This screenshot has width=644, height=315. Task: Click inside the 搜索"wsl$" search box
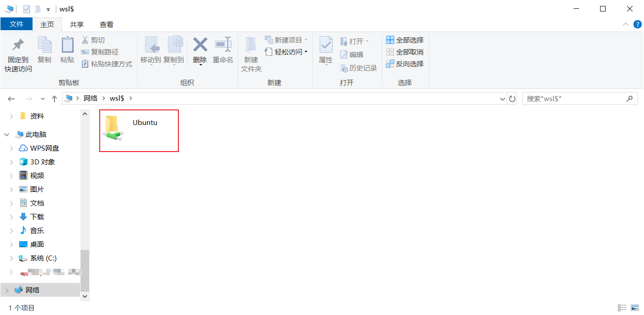tap(572, 98)
